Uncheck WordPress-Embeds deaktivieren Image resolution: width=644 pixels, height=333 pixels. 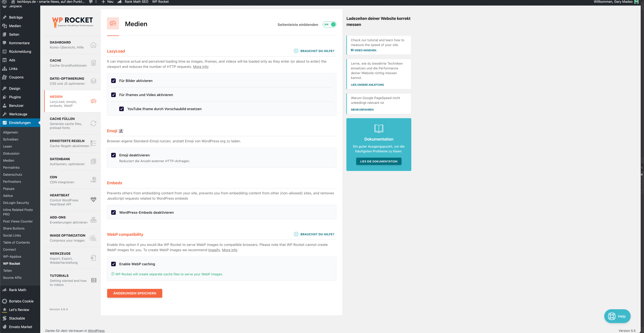(113, 212)
